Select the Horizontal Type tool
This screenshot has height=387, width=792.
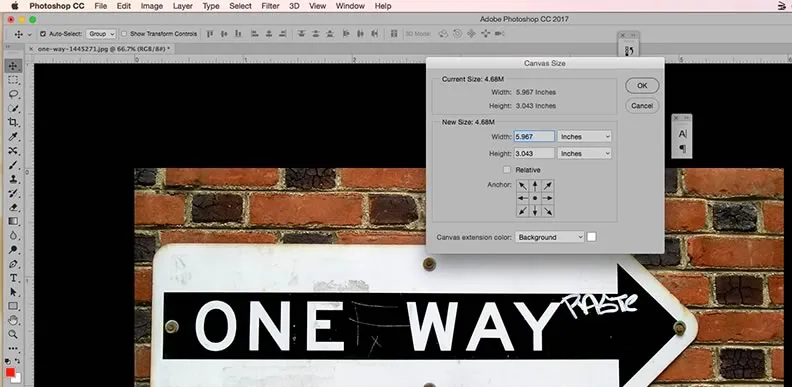click(x=13, y=278)
